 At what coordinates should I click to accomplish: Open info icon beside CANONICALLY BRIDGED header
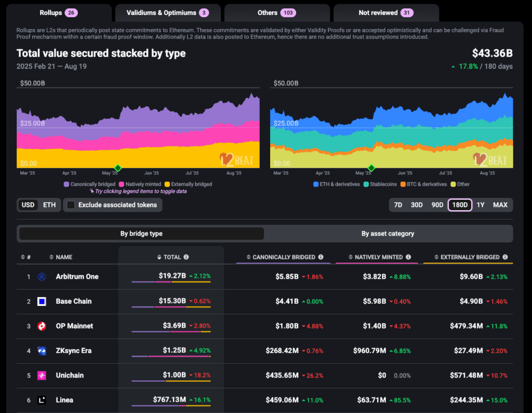pos(321,257)
